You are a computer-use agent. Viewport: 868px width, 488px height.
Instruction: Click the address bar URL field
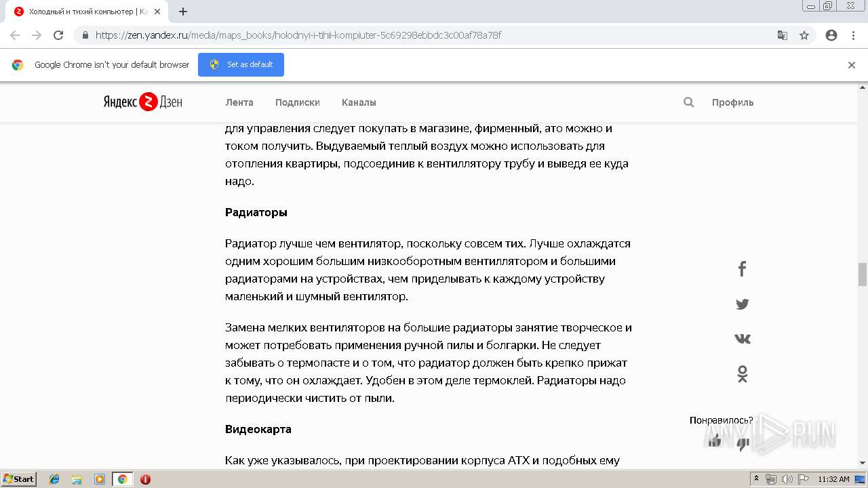point(434,35)
